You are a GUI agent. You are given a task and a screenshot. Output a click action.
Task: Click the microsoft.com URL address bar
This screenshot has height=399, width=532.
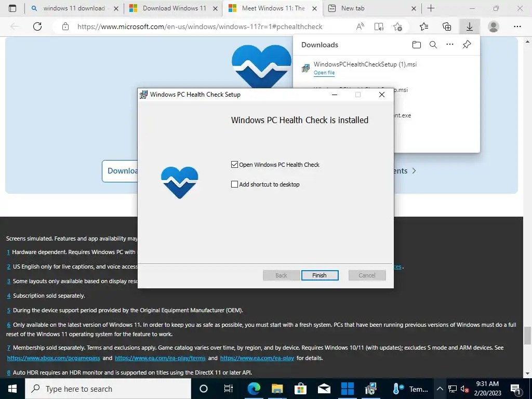[x=200, y=26]
